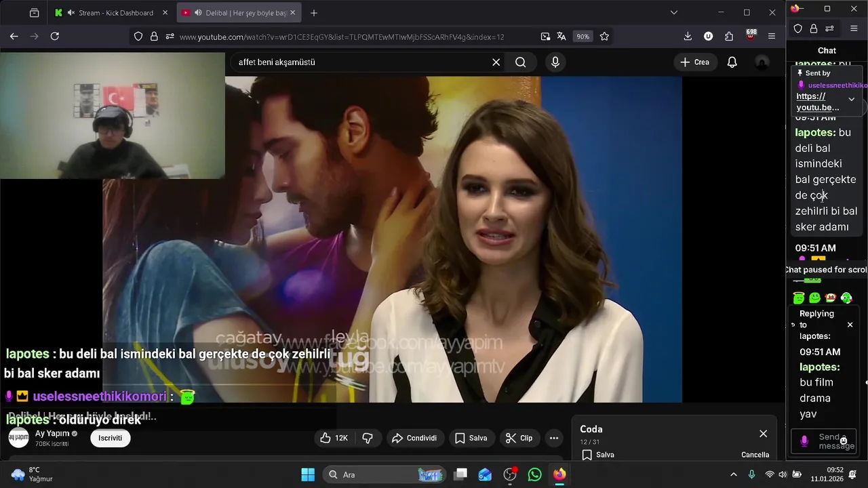Click the YouTube voice search microphone
Viewport: 868px width, 488px height.
(555, 62)
